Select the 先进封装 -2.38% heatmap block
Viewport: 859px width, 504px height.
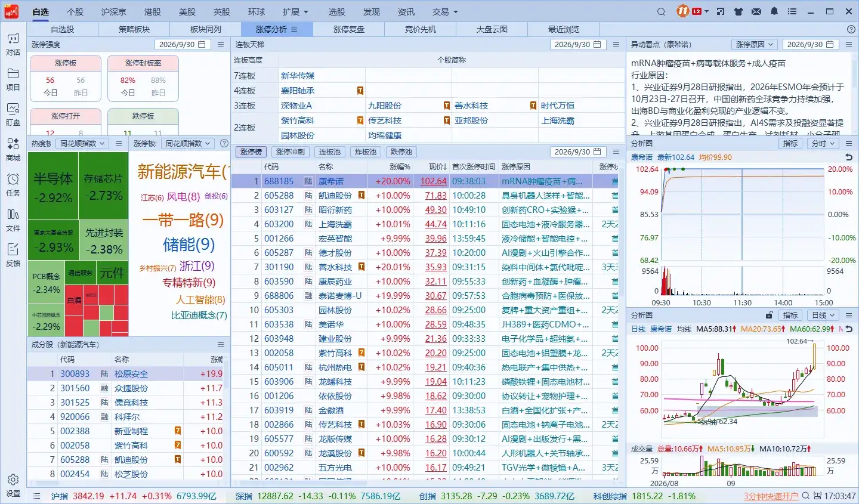pyautogui.click(x=104, y=240)
